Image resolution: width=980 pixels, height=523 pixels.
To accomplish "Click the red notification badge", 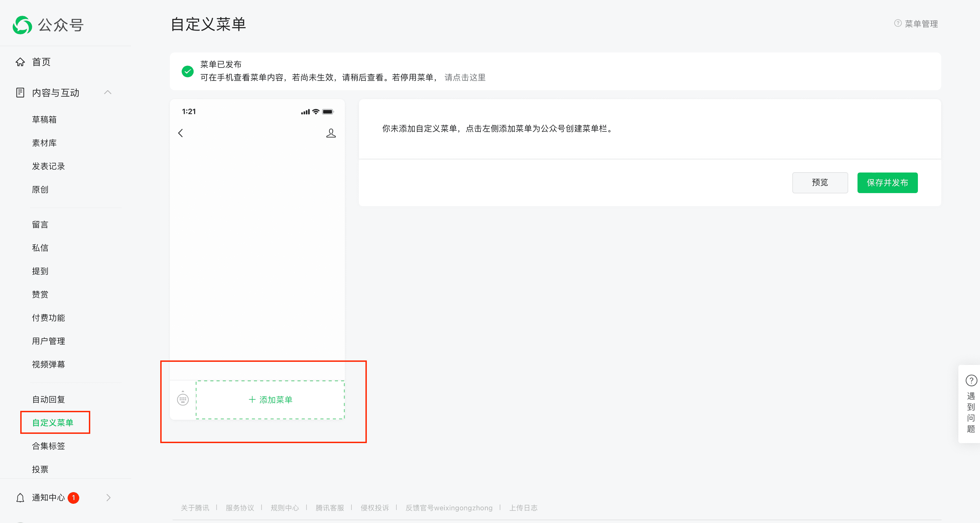I will (x=73, y=498).
